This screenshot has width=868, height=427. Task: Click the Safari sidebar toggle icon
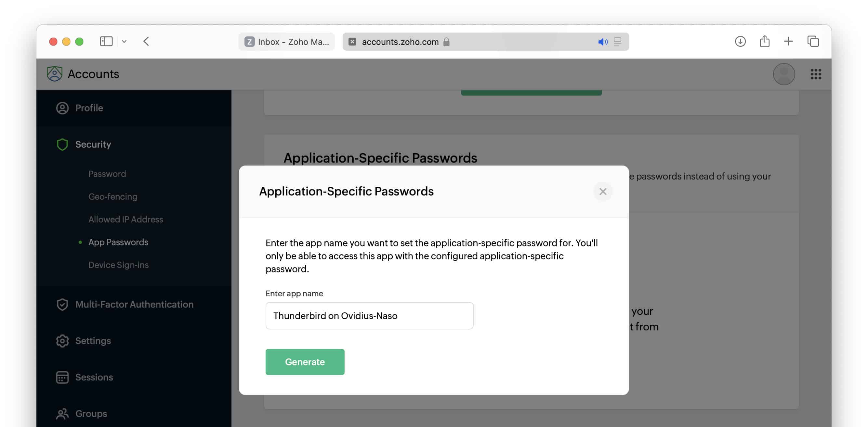pos(106,41)
